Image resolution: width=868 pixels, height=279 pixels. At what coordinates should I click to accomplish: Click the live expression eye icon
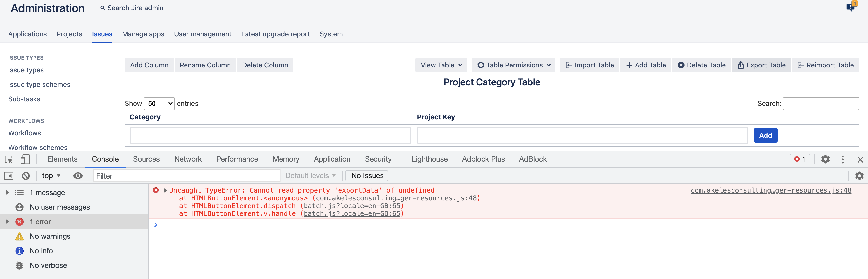[78, 176]
